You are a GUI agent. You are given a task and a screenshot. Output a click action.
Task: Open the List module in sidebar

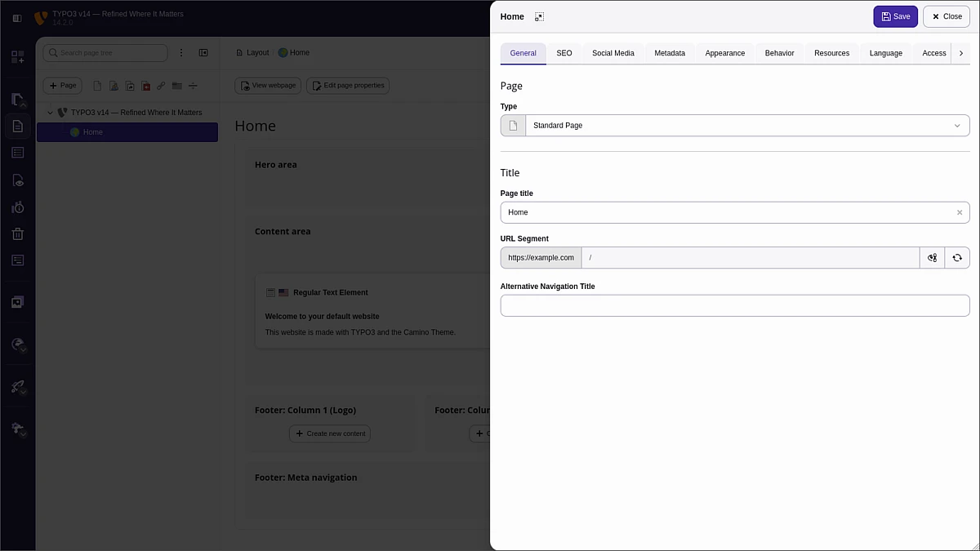coord(18,153)
